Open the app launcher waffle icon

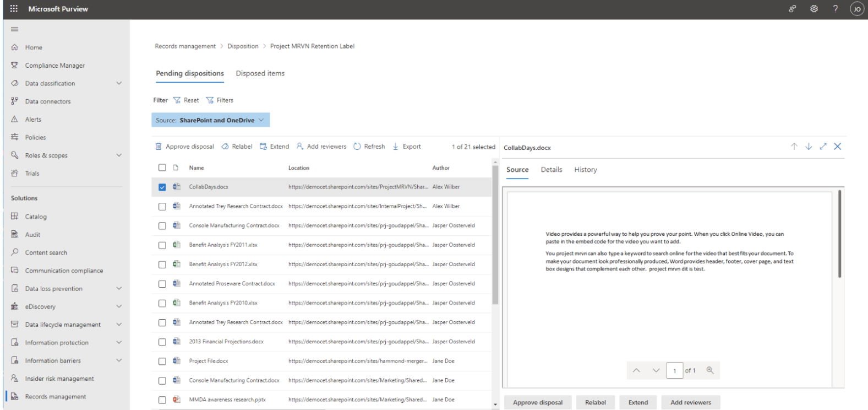tap(14, 9)
